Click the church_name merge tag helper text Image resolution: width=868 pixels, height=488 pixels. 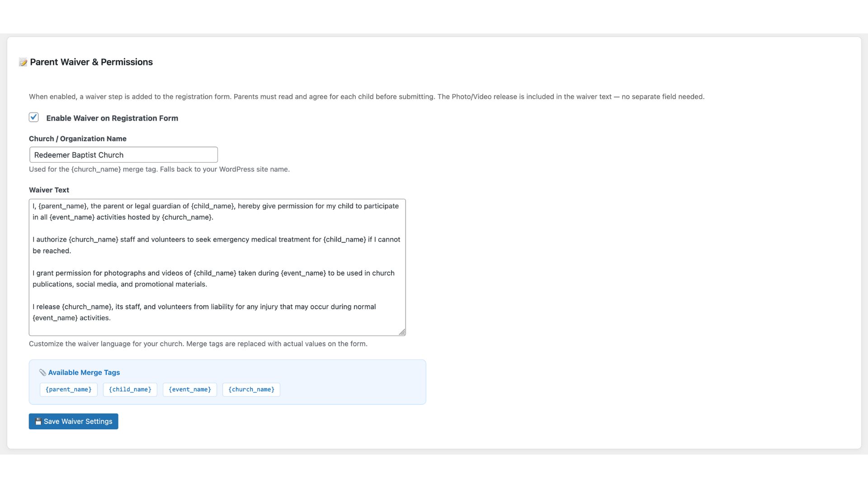coord(159,169)
